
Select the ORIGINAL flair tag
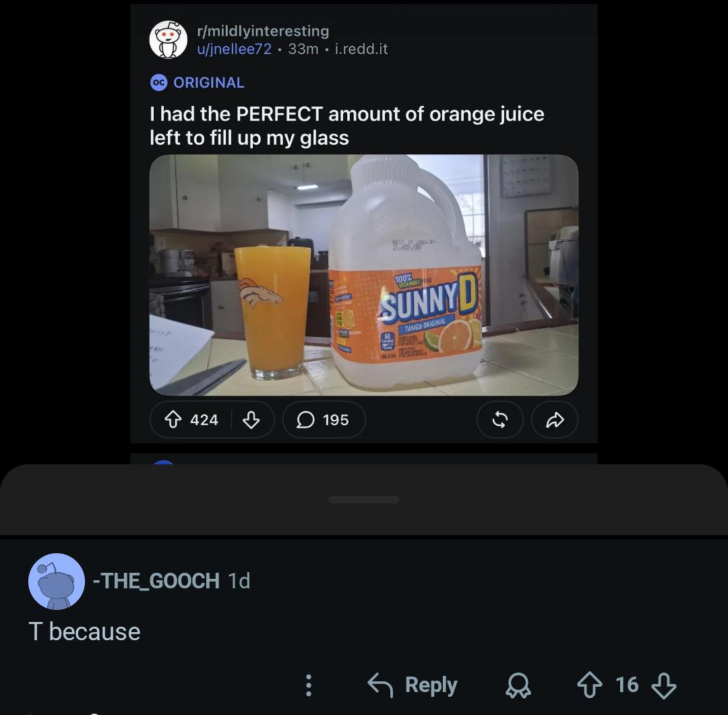point(198,83)
